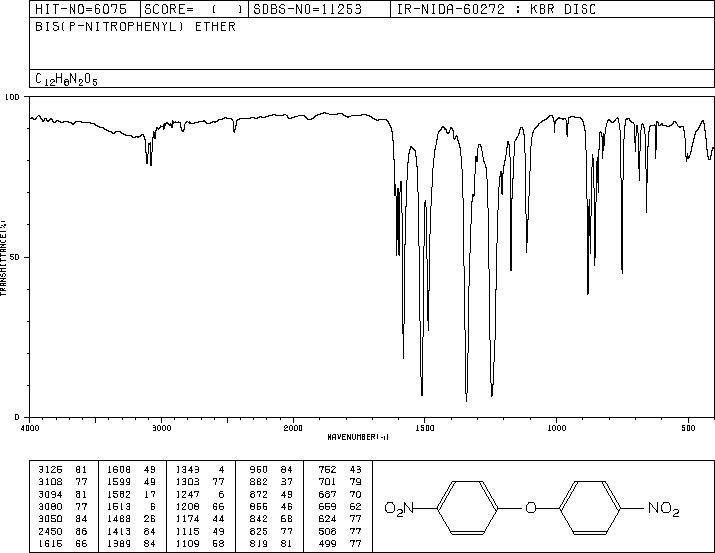Click the right benzene ring in the structure

coord(590,507)
